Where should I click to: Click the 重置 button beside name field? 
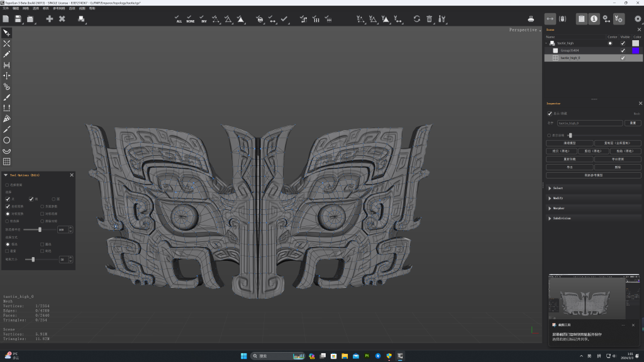tap(633, 123)
